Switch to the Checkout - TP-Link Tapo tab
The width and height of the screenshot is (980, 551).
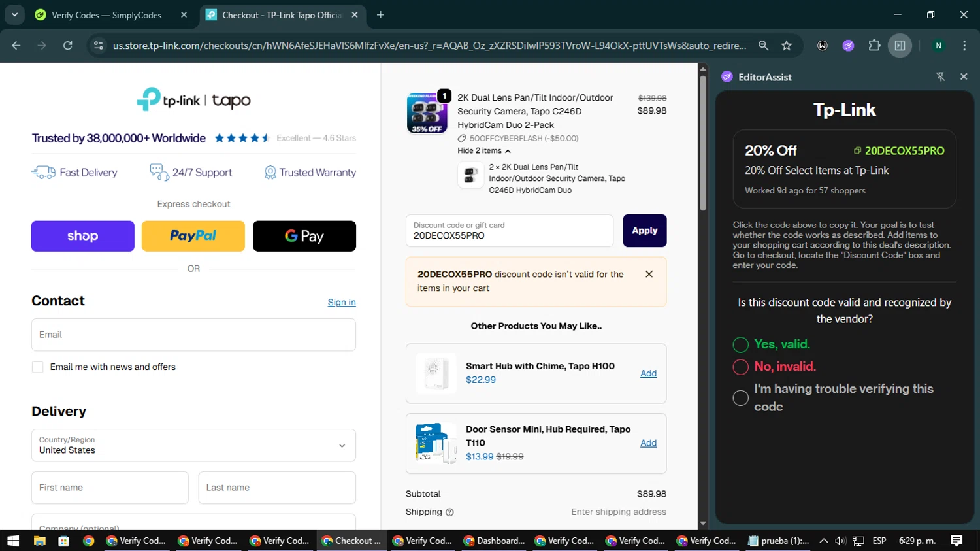click(x=282, y=15)
